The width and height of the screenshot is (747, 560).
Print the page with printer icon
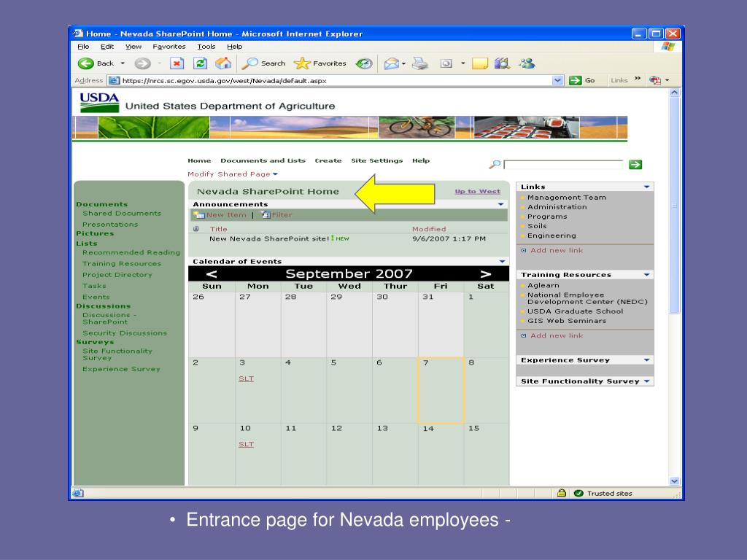tap(419, 63)
